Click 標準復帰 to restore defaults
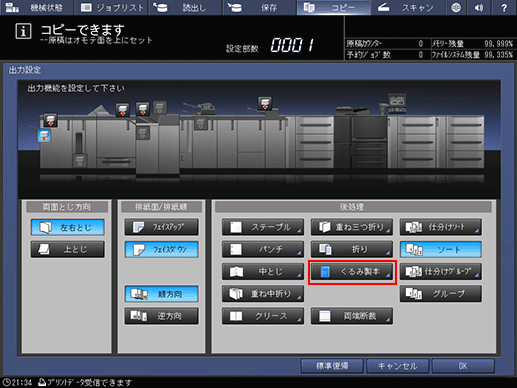The image size is (517, 388). (332, 366)
